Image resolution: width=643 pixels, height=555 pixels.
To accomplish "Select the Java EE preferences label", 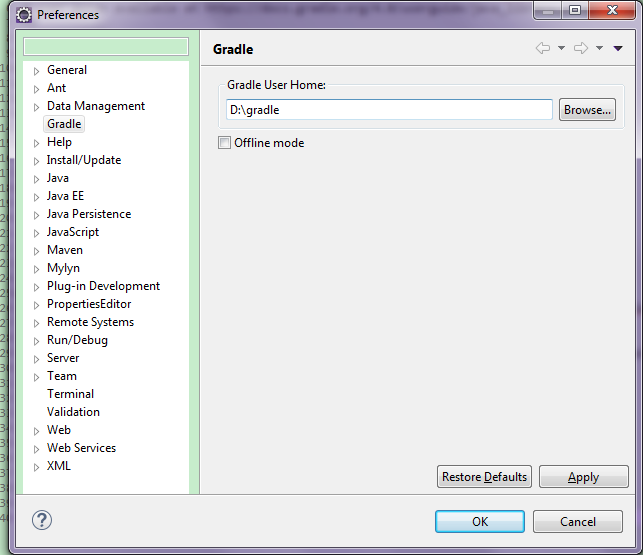I will pos(65,196).
